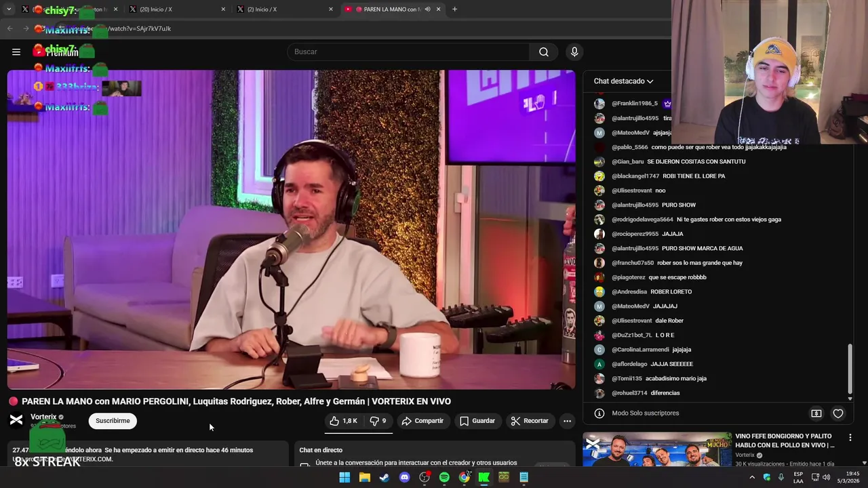Open Chrome from the taskbar
This screenshot has width=868, height=488.
(x=464, y=477)
